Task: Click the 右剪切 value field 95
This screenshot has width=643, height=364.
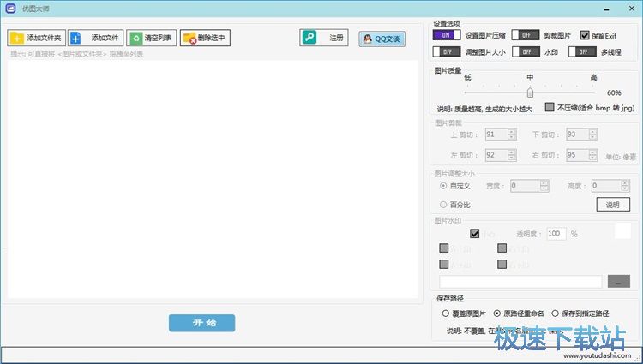Action: pos(577,155)
